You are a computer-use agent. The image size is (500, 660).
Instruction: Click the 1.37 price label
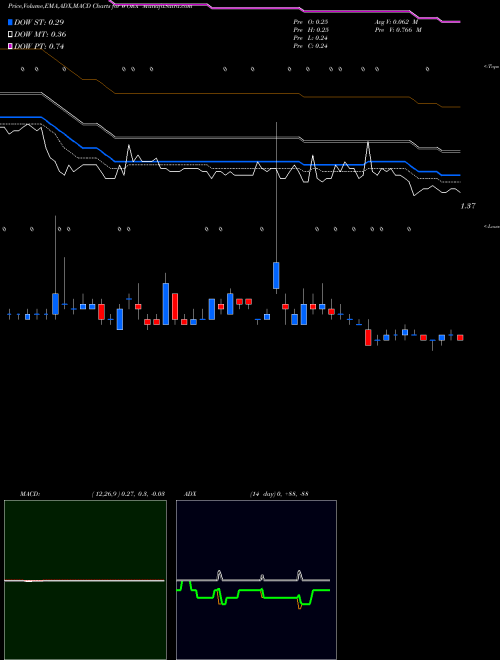[x=468, y=206]
